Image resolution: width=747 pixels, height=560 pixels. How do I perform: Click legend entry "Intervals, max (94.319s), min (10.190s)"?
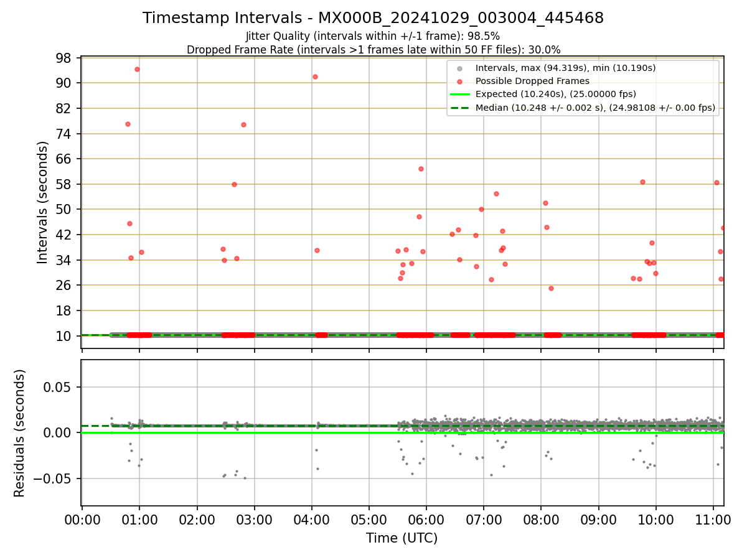pos(565,68)
